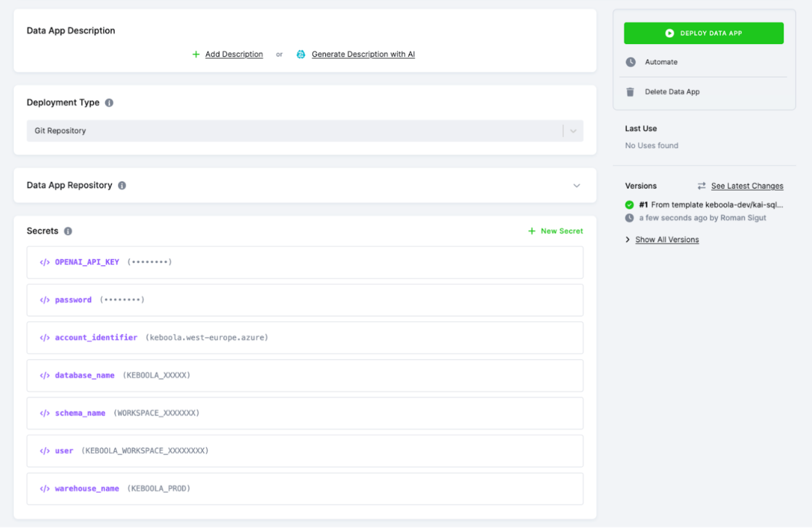Open the Git Repository deployment type dropdown
Image resolution: width=812 pixels, height=528 pixels.
[305, 131]
